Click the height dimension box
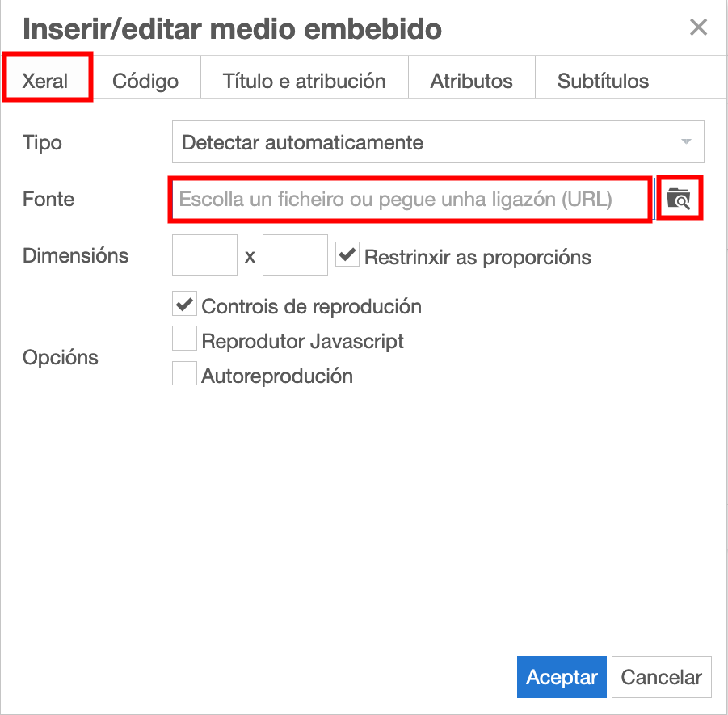This screenshot has width=728, height=715. (x=295, y=256)
